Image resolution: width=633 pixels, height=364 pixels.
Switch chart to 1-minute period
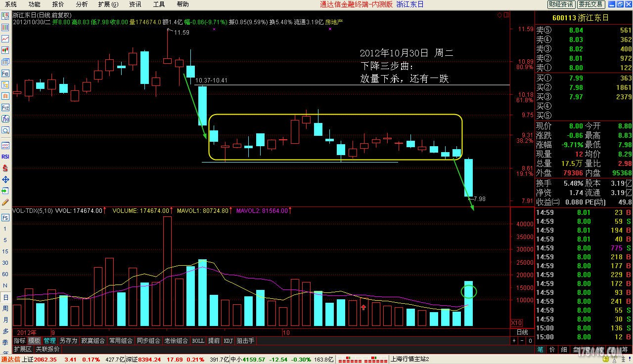(x=5, y=229)
